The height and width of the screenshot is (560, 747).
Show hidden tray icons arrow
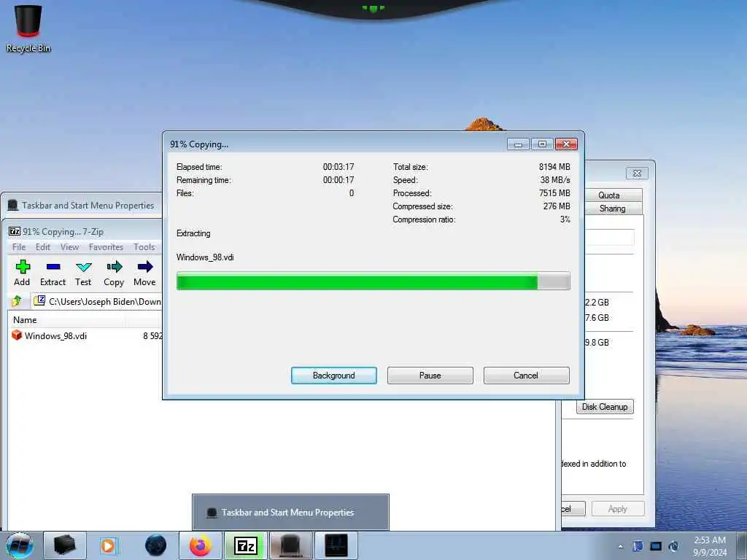(x=620, y=546)
